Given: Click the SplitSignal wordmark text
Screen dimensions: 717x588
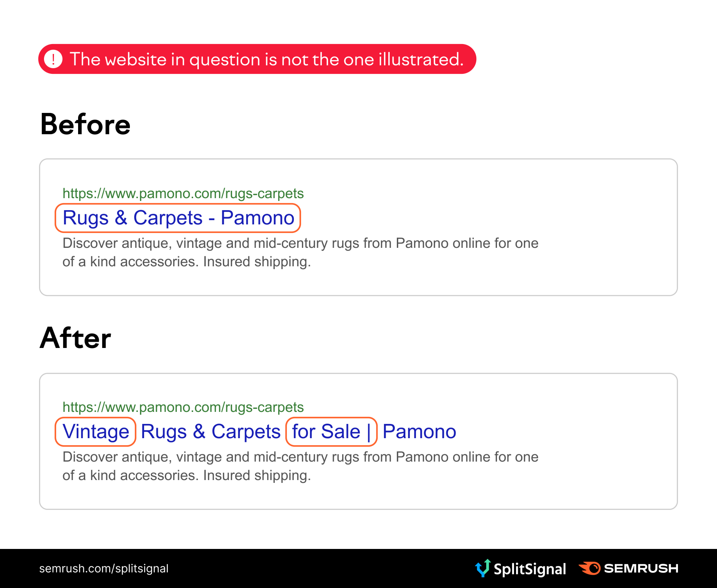Looking at the screenshot, I should 530,569.
